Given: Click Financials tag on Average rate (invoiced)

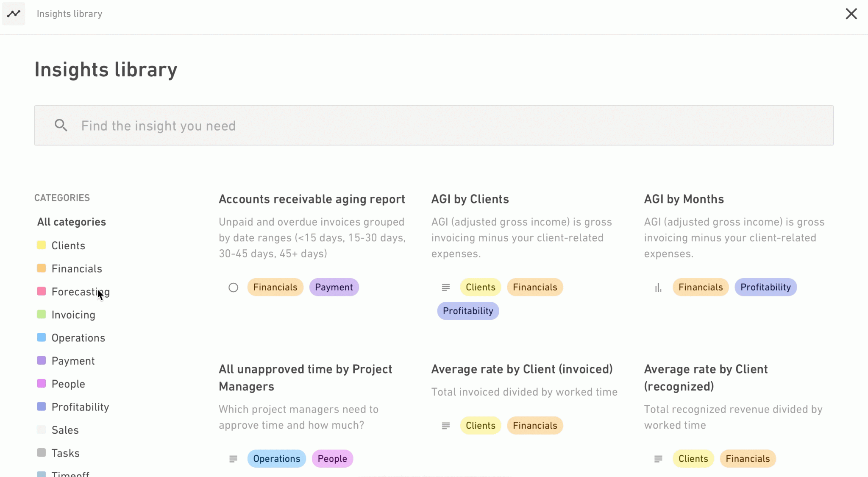Looking at the screenshot, I should [535, 426].
